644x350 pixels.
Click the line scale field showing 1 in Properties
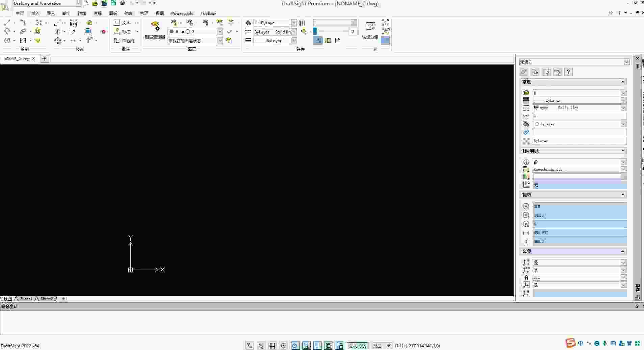click(579, 116)
